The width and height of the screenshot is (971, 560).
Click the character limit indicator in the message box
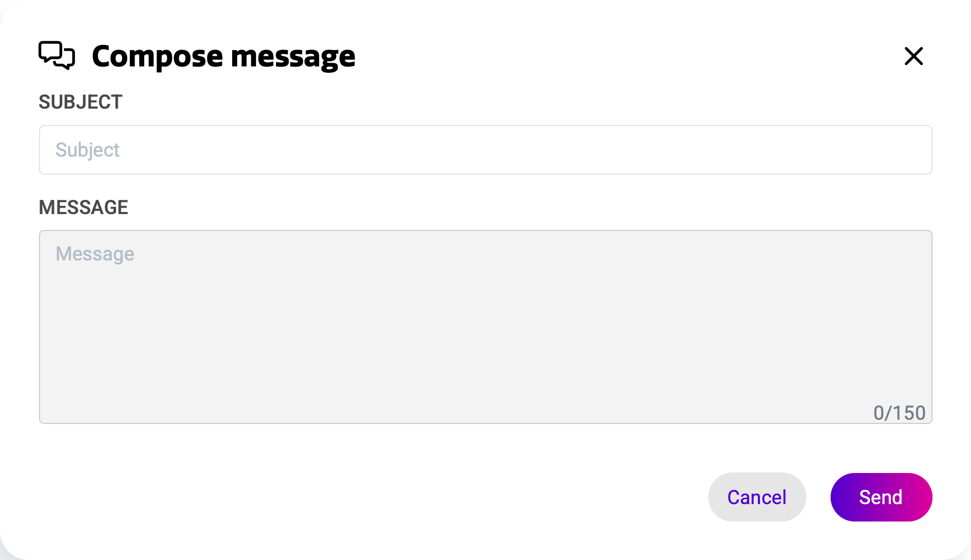tap(899, 413)
